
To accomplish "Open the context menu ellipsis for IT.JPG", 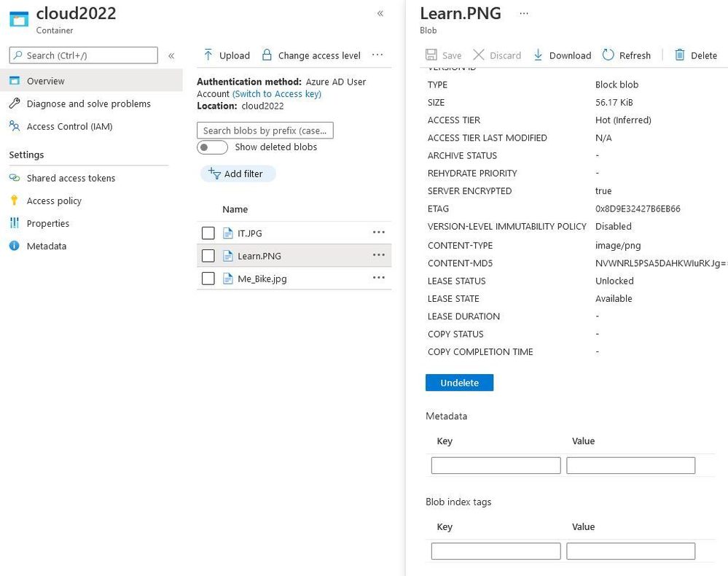I will tap(379, 232).
